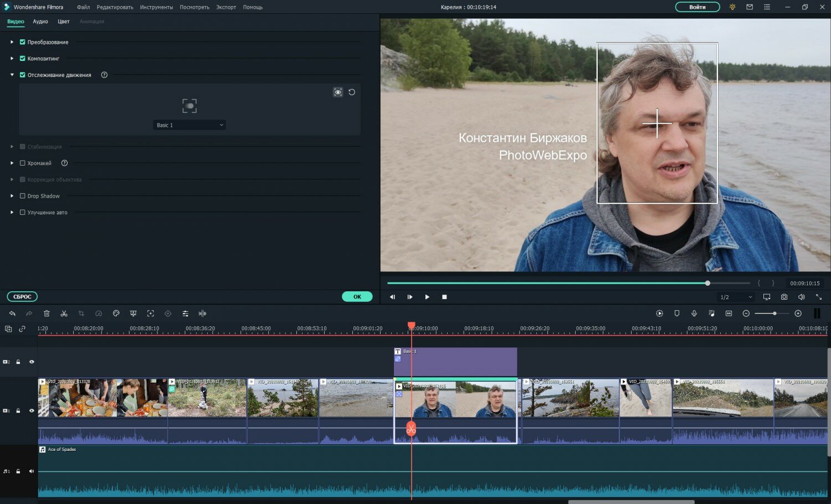Reset motion tracking with circular arrow icon
The width and height of the screenshot is (831, 504).
click(352, 92)
